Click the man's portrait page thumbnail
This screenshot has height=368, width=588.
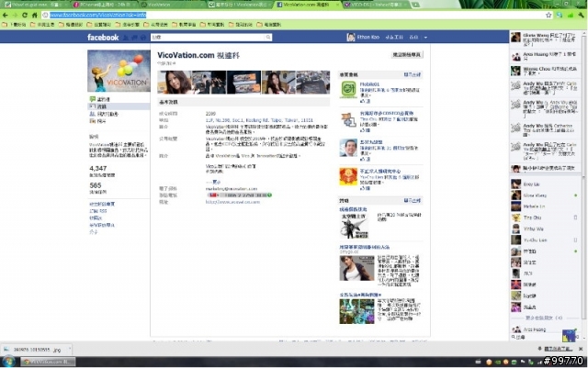coord(348,148)
